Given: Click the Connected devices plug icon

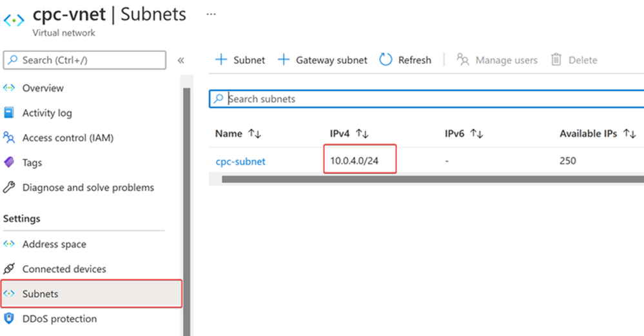Looking at the screenshot, I should pyautogui.click(x=8, y=269).
